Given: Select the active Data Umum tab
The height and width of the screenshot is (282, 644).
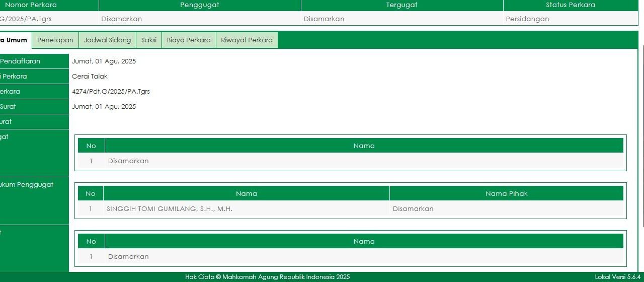Looking at the screenshot, I should (x=14, y=40).
